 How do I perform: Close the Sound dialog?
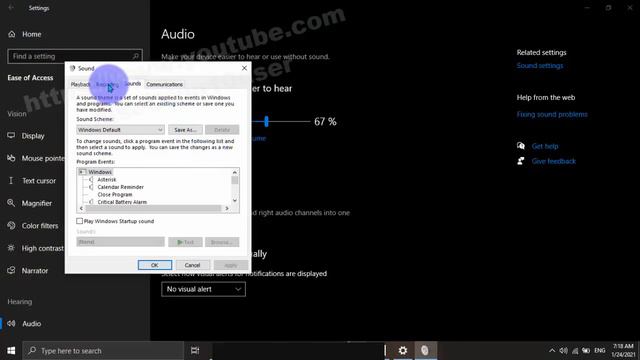point(244,68)
